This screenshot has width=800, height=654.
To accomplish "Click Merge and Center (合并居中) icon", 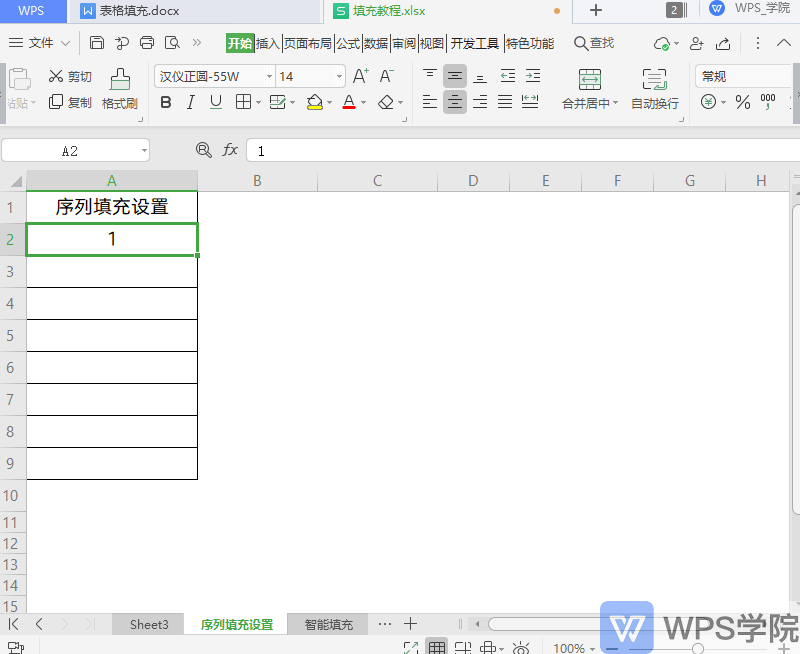I will tap(590, 80).
